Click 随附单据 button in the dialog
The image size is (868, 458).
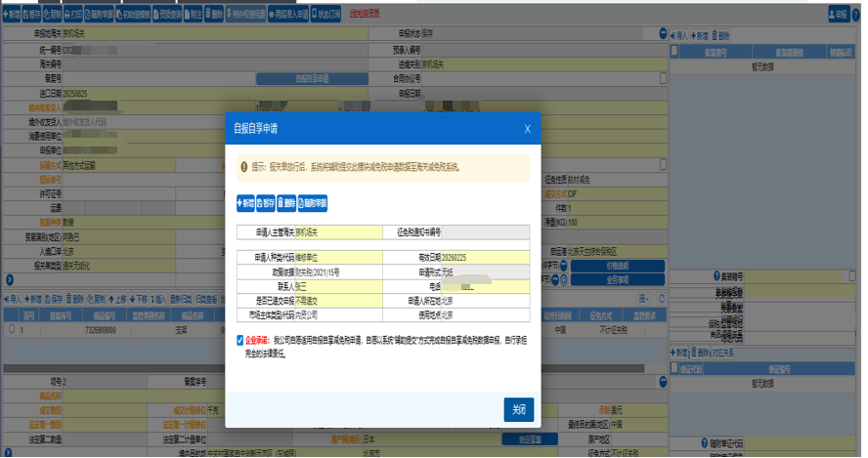pos(313,203)
